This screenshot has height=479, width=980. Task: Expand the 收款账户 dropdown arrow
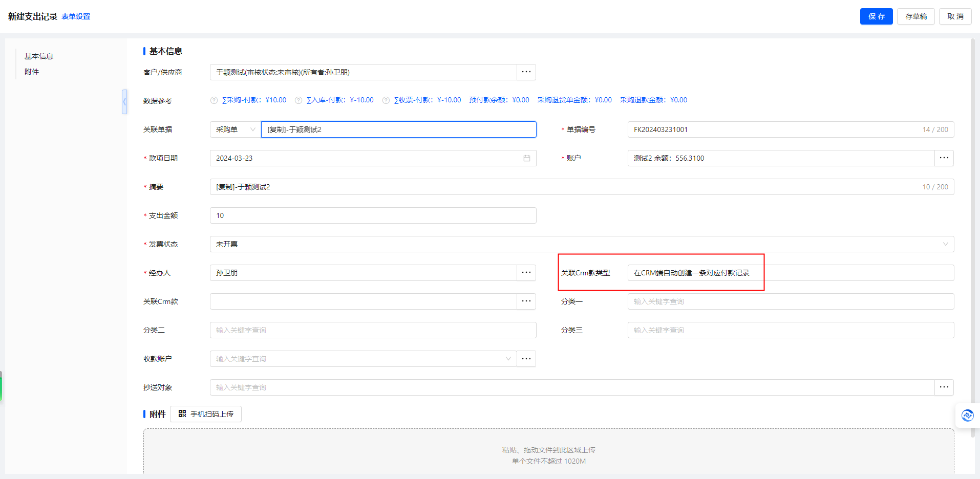tap(508, 359)
